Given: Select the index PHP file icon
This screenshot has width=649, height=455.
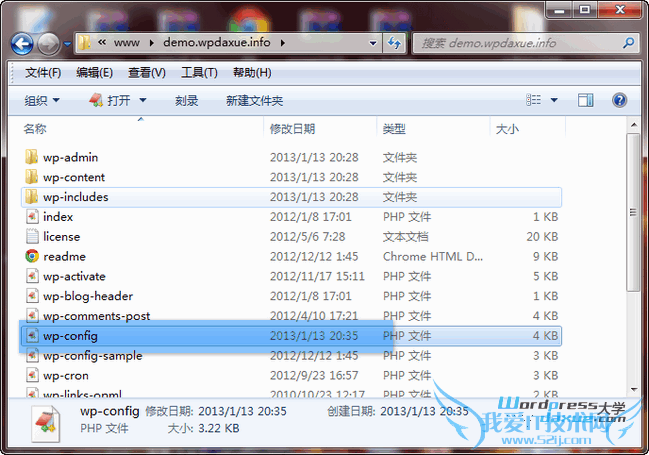Looking at the screenshot, I should [32, 217].
